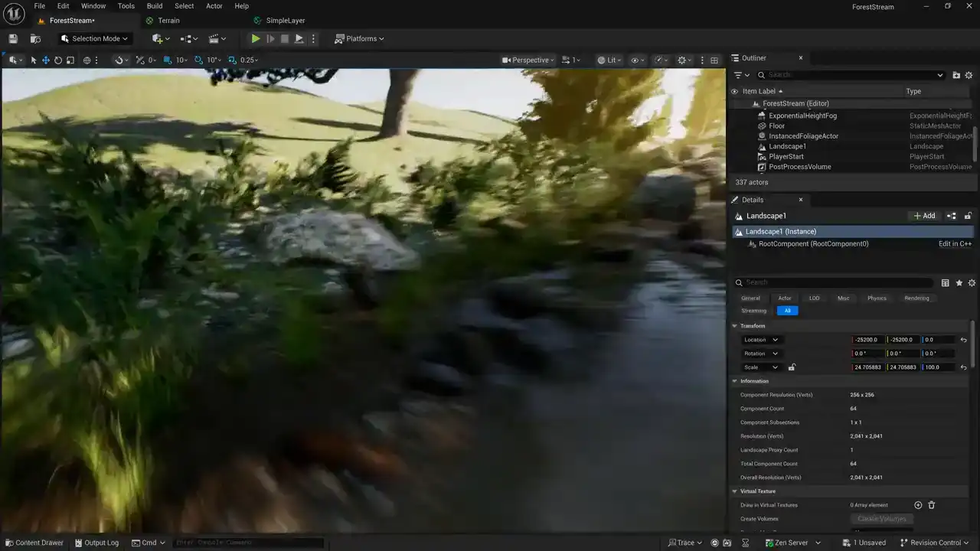The image size is (980, 551).
Task: Click the favorites star in Details panel
Action: tap(959, 283)
